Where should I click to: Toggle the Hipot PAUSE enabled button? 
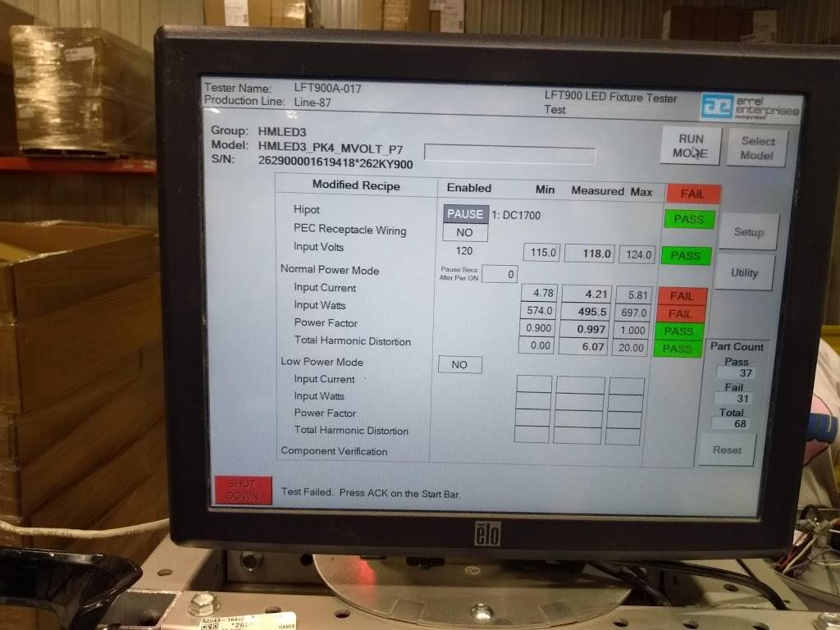(x=465, y=214)
